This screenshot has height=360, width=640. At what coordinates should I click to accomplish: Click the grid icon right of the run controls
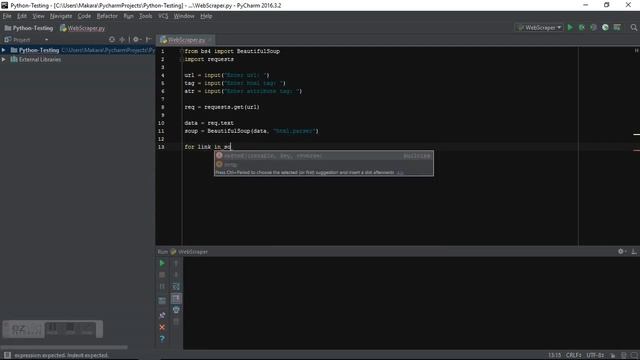(617, 27)
